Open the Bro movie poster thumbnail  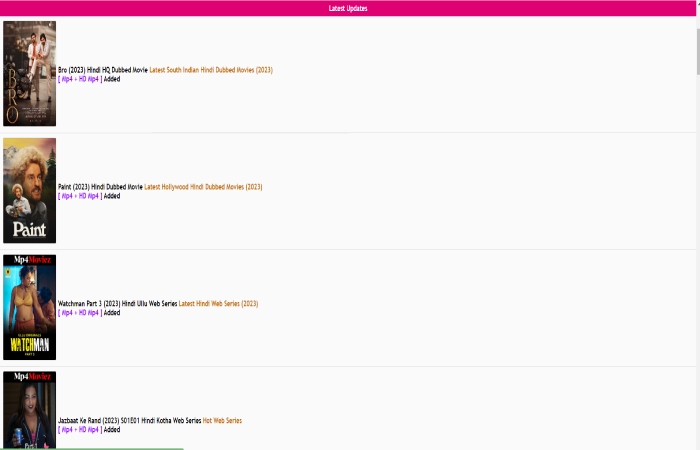pos(29,73)
